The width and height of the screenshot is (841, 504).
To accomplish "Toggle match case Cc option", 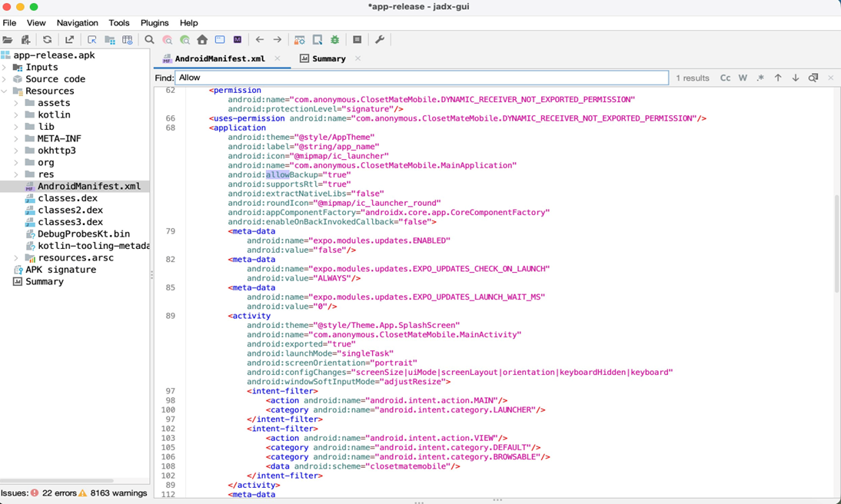I will 725,78.
